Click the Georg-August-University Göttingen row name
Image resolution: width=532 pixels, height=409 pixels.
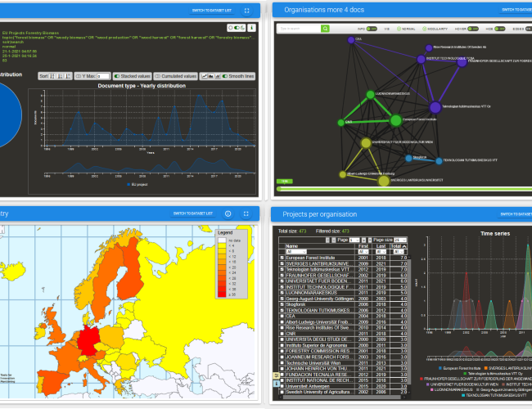click(319, 299)
